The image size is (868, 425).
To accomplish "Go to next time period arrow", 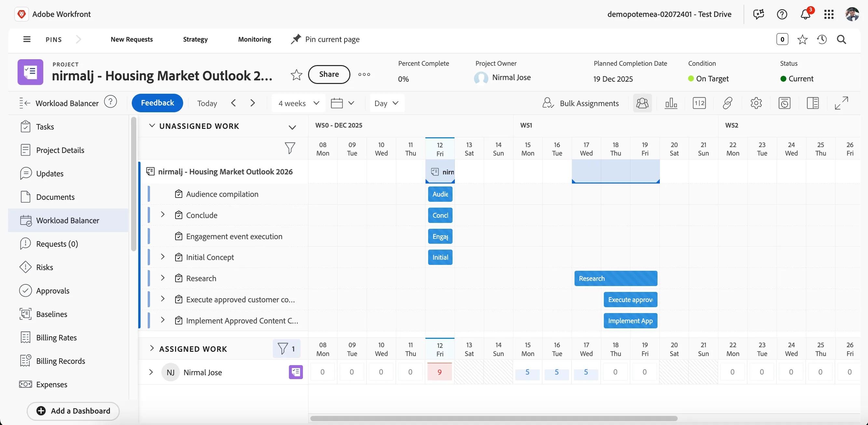I will tap(252, 103).
